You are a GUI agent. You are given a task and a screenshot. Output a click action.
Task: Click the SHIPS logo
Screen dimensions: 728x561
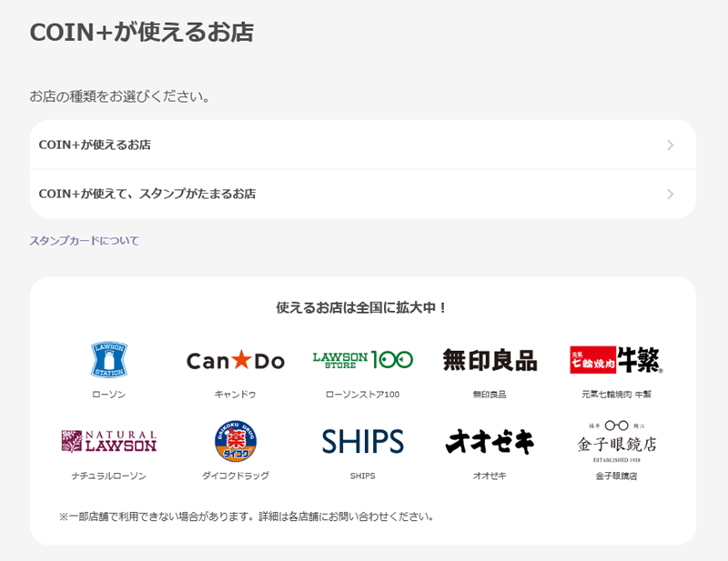(362, 441)
